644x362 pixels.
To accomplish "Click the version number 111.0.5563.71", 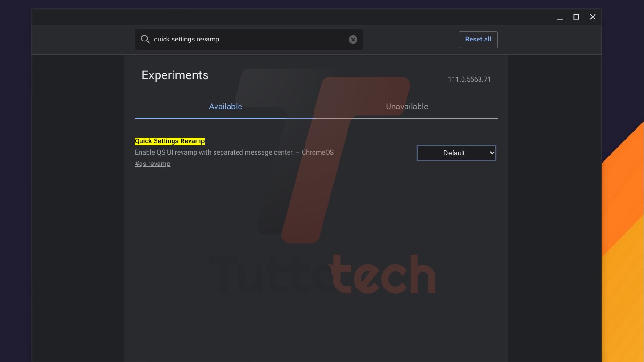I will click(x=469, y=79).
